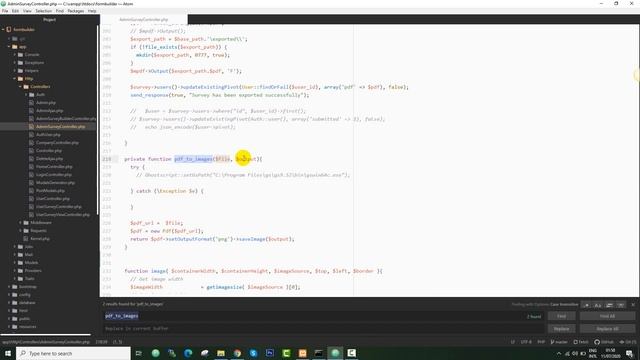Image resolution: width=640 pixels, height=360 pixels.
Task: Expand the Exceptions folder
Action: click(15, 63)
